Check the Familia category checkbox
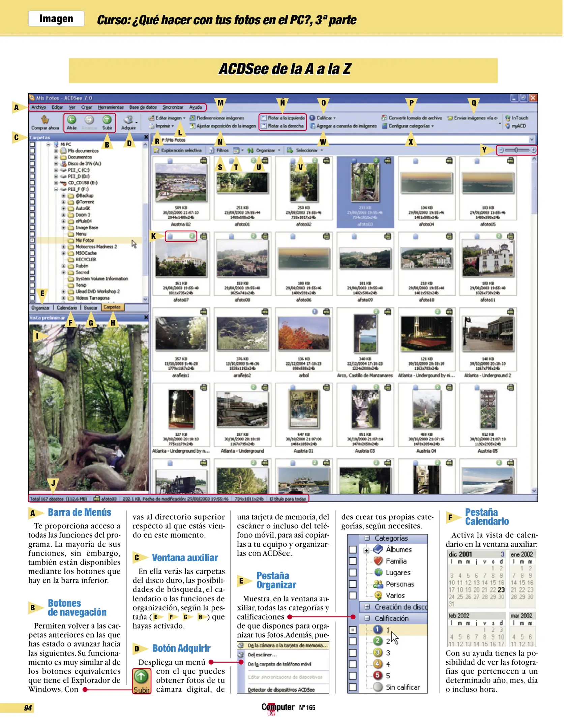 coord(352,561)
